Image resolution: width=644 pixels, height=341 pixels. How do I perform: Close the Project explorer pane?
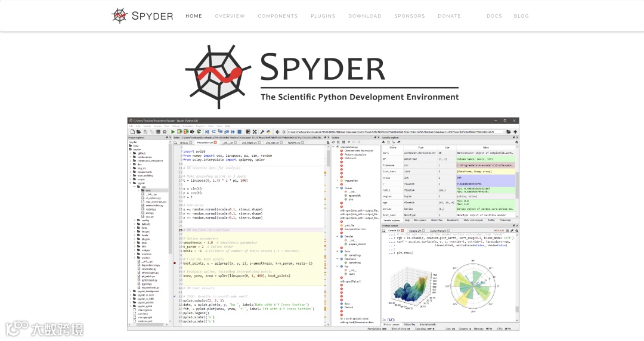point(170,137)
